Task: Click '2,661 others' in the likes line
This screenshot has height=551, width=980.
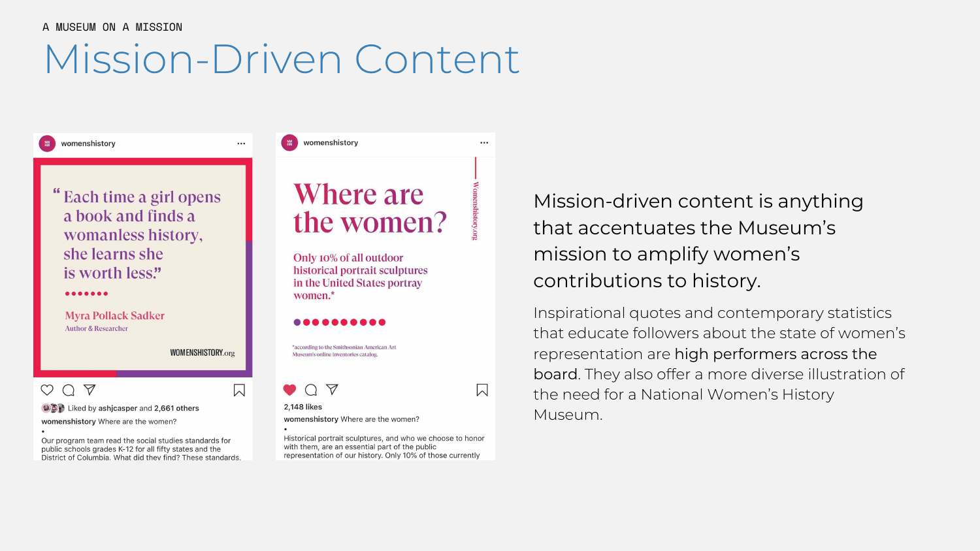Action: (176, 409)
